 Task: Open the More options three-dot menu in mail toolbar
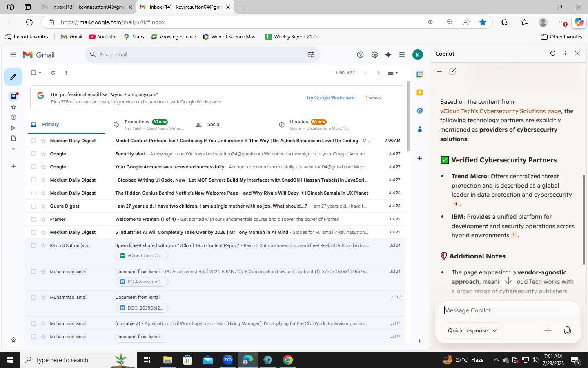tap(66, 73)
